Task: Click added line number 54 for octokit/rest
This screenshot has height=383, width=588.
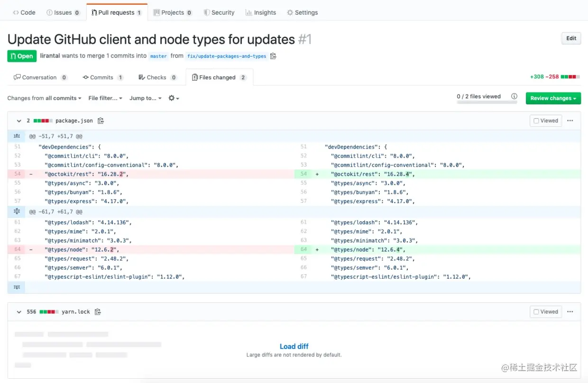Action: pyautogui.click(x=303, y=174)
